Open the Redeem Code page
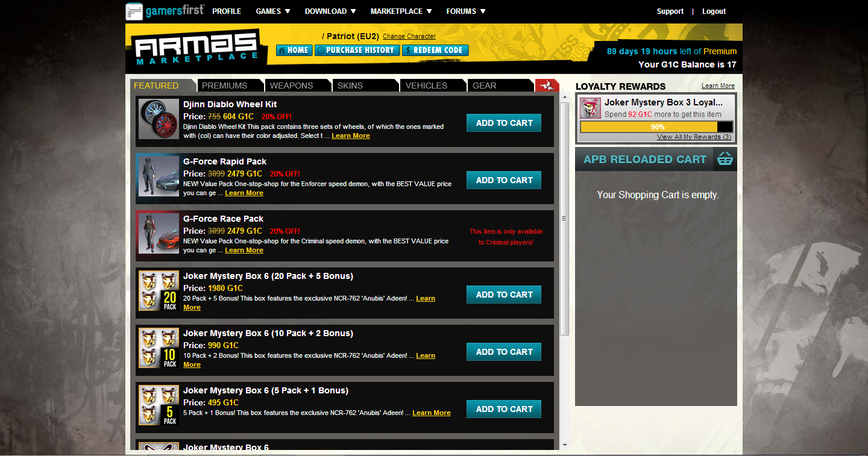 tap(435, 50)
